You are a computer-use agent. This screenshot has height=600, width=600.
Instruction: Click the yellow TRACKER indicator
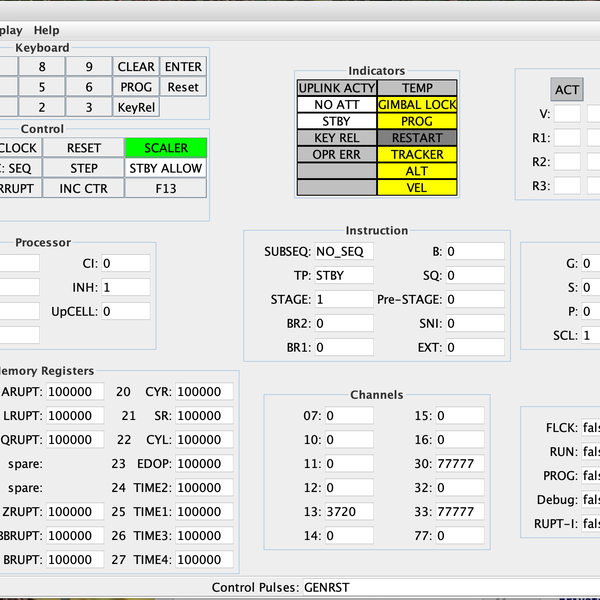click(x=417, y=155)
